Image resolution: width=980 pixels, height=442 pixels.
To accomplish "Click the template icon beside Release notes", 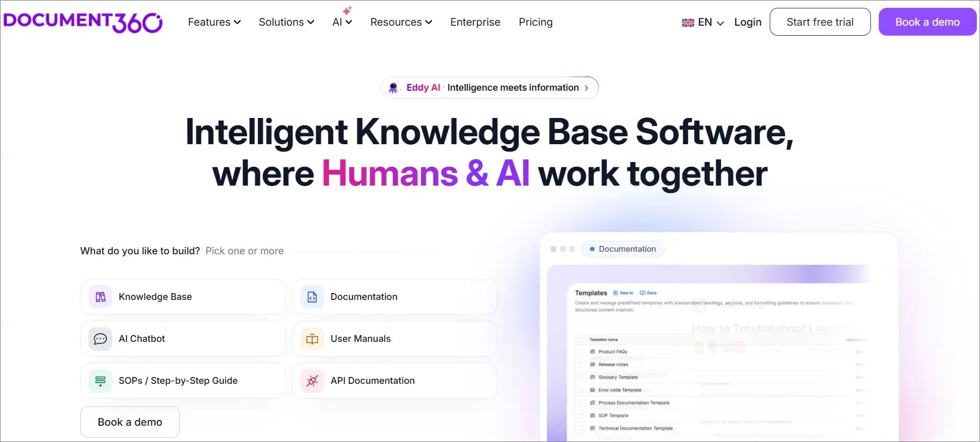I will (593, 364).
